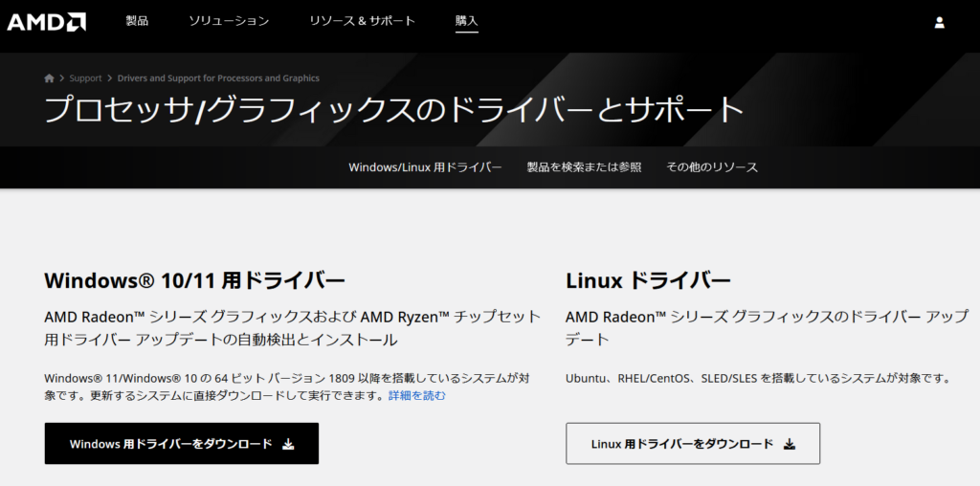Click Drivers and Support for Processors breadcrumb

click(x=218, y=78)
